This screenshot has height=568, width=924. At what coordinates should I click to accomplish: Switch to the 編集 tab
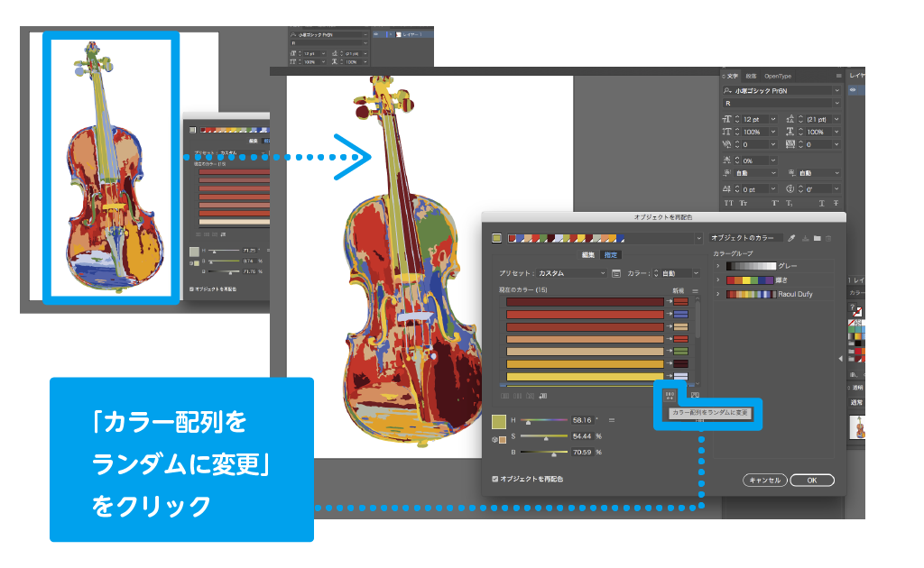(x=588, y=255)
